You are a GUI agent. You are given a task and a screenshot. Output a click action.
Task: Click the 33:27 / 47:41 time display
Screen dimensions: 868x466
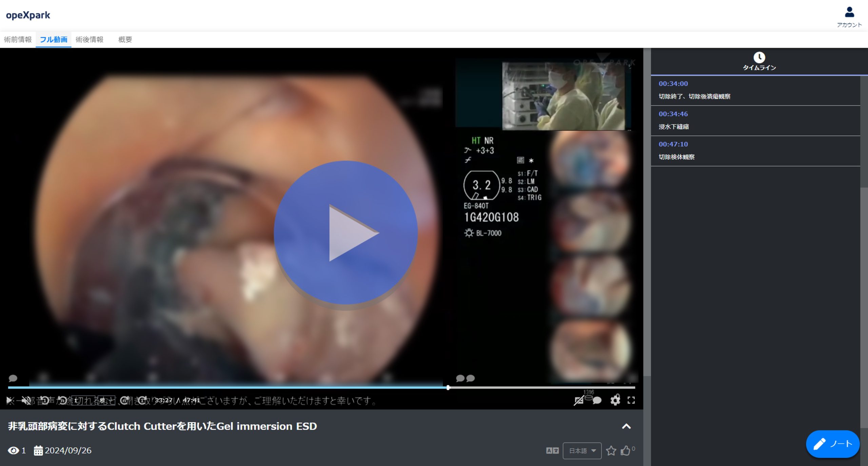(178, 400)
